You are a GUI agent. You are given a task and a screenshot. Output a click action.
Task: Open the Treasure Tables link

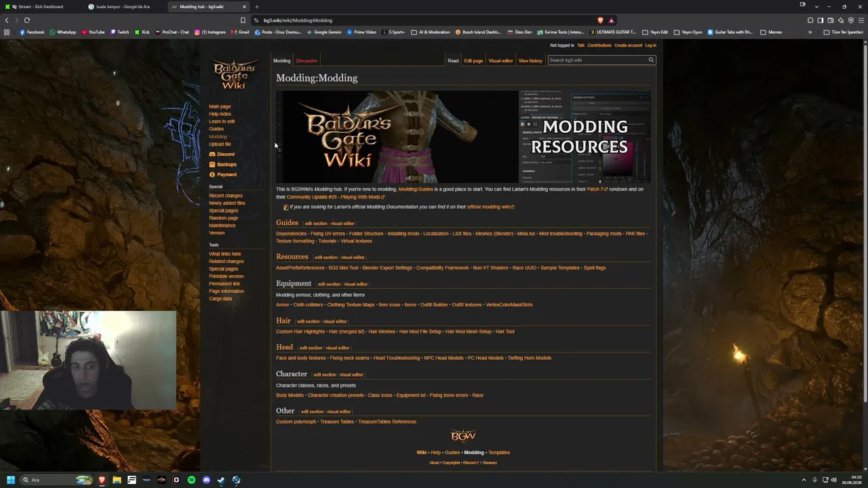point(337,422)
